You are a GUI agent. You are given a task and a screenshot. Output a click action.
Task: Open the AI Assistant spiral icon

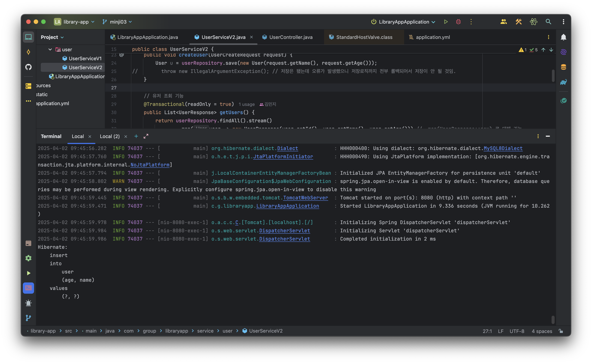(563, 52)
